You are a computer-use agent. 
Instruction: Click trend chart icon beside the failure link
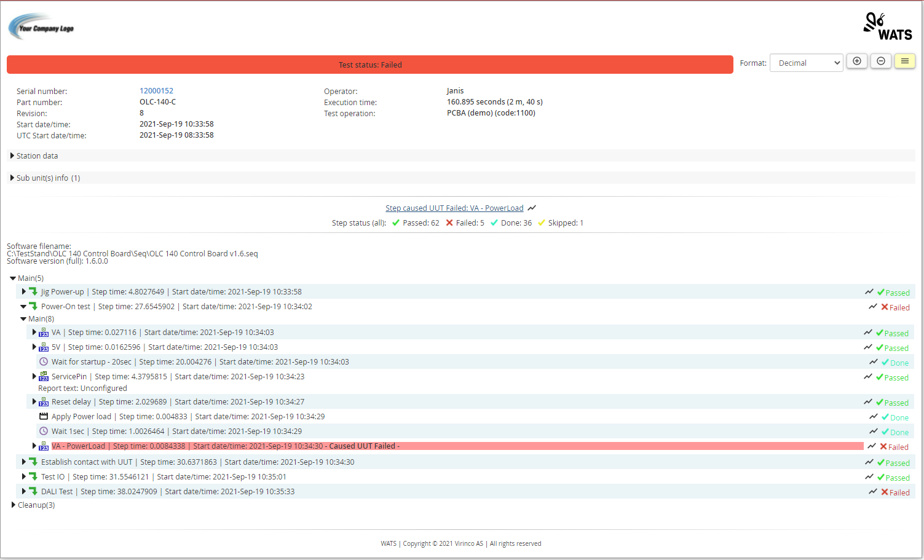[532, 208]
